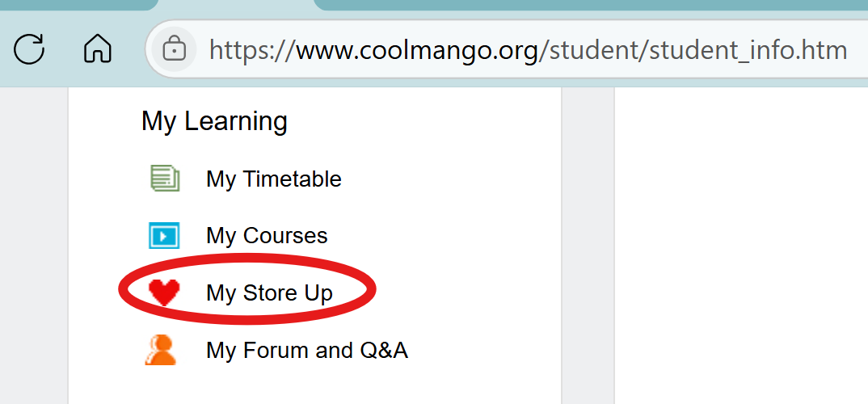Click the blue My Courses play icon
This screenshot has height=404, width=868.
pos(164,236)
